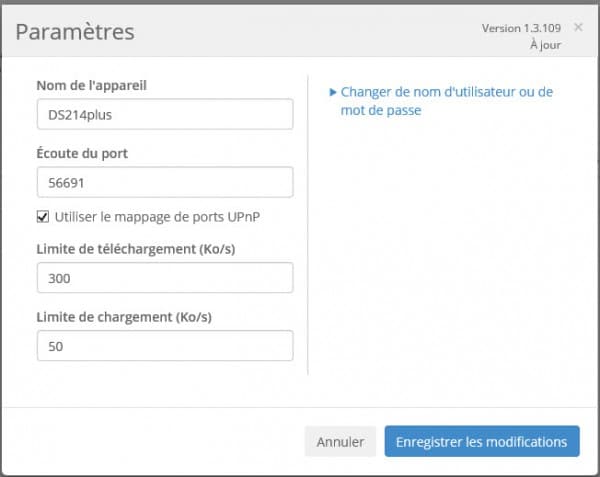Select the upload limit field showing 50
The image size is (600, 477).
coord(164,345)
